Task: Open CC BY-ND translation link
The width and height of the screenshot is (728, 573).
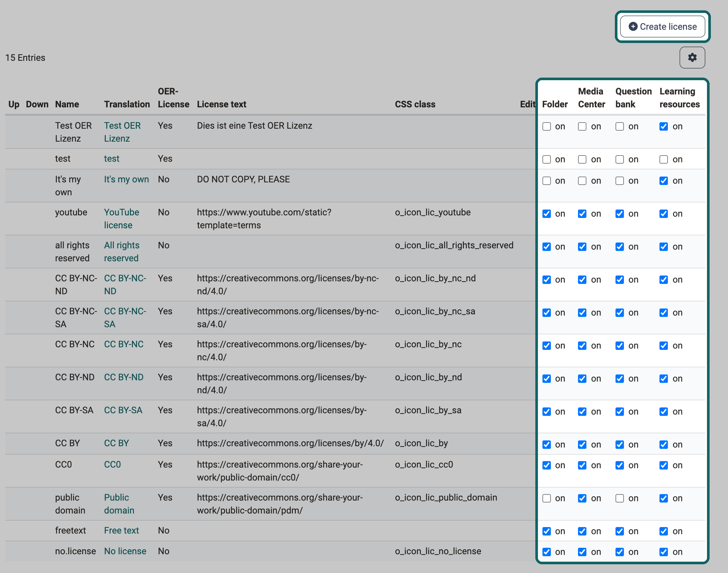Action: tap(124, 377)
